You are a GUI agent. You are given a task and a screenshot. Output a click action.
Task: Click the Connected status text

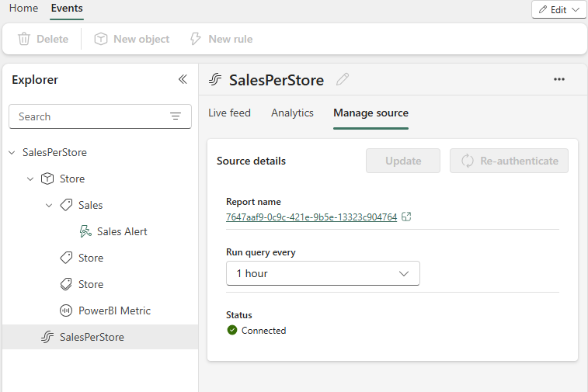263,331
